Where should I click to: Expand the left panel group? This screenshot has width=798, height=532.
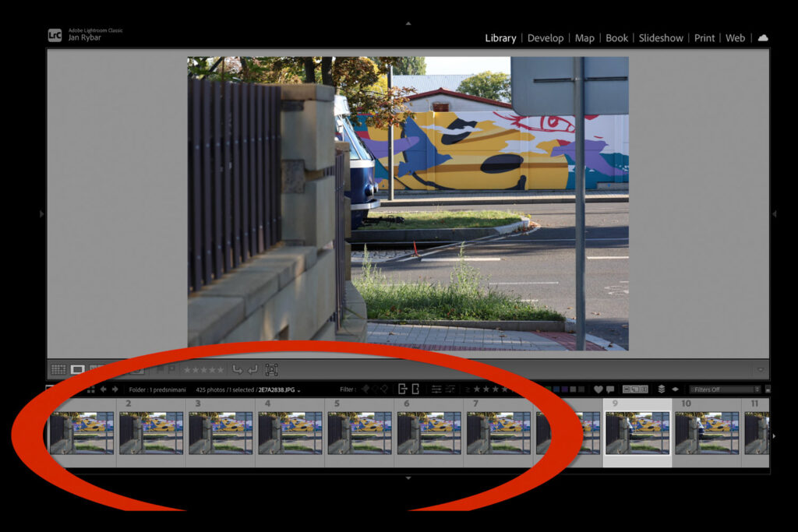[x=42, y=214]
